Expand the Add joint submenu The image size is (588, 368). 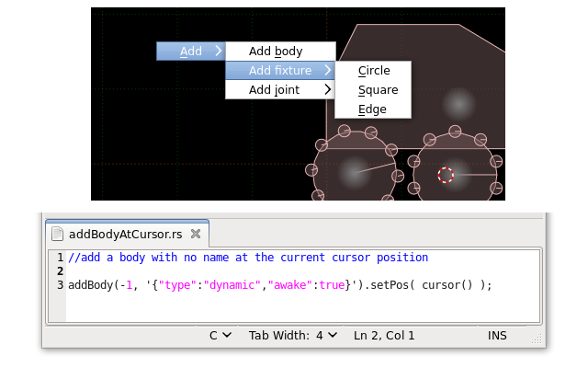point(280,90)
